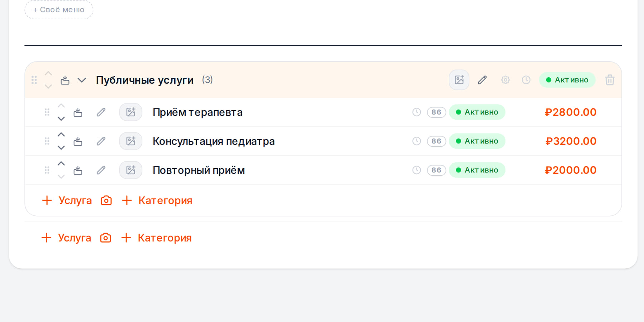Edit Консультация педиатра with pencil icon
The image size is (644, 322).
click(x=101, y=141)
